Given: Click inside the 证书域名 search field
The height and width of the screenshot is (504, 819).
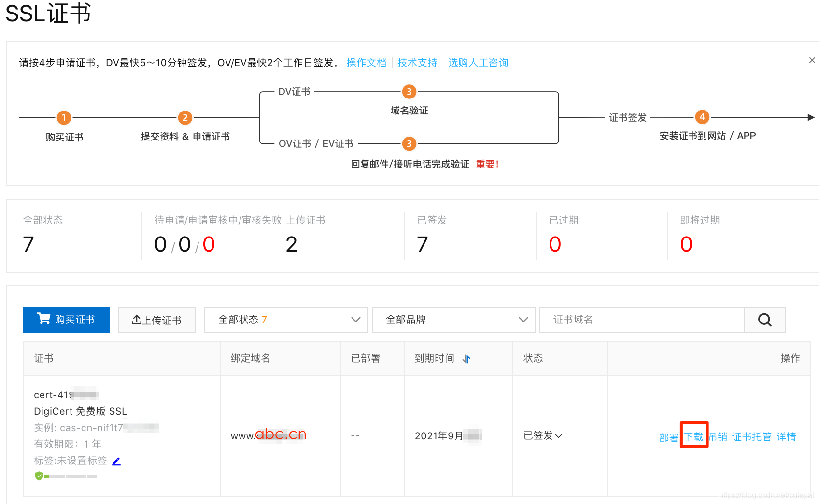Looking at the screenshot, I should point(628,320).
